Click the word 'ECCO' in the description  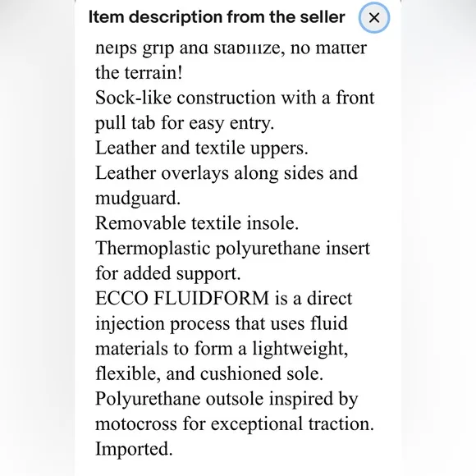(122, 299)
